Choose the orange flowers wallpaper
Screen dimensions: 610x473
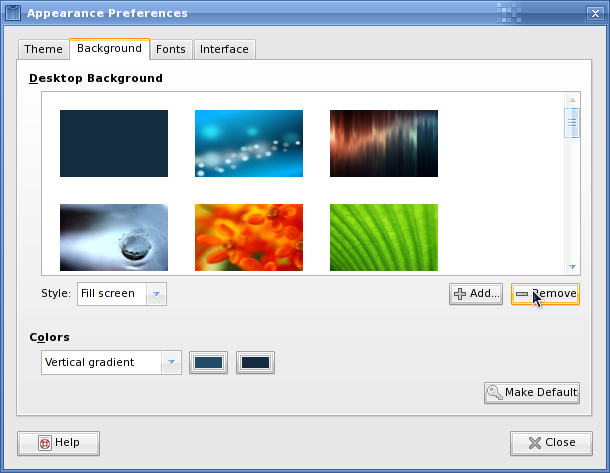coord(249,237)
